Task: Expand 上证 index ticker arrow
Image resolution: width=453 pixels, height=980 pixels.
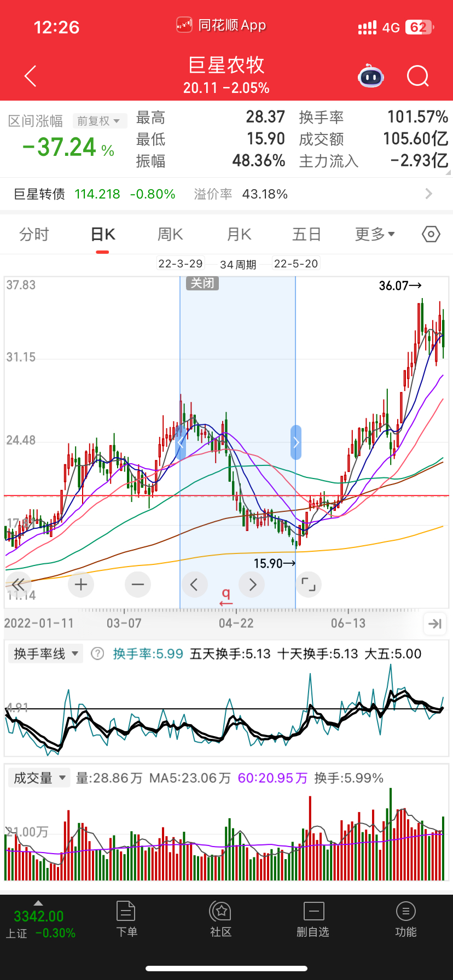Action: 38,903
